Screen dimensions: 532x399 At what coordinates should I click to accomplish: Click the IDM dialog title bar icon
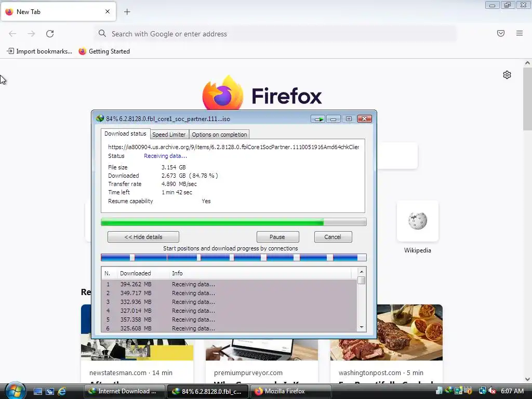[x=100, y=118]
